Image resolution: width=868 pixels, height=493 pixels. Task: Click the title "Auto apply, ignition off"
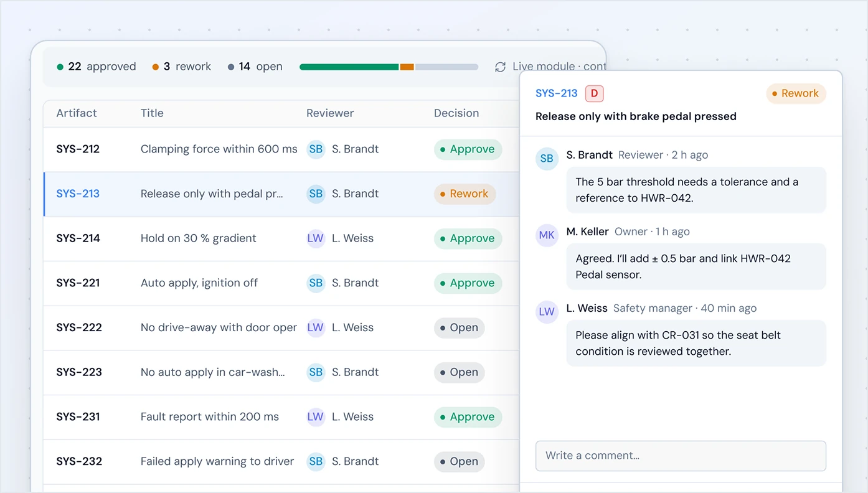click(x=199, y=283)
